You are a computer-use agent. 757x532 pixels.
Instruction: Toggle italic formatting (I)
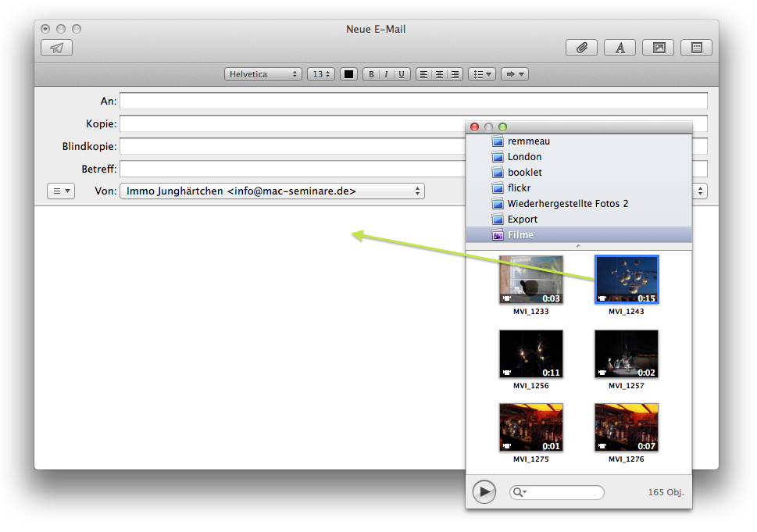386,74
